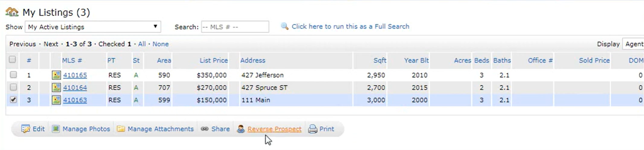Screen dimensions: 644x150
Task: Click the Share link icon
Action: pyautogui.click(x=205, y=129)
